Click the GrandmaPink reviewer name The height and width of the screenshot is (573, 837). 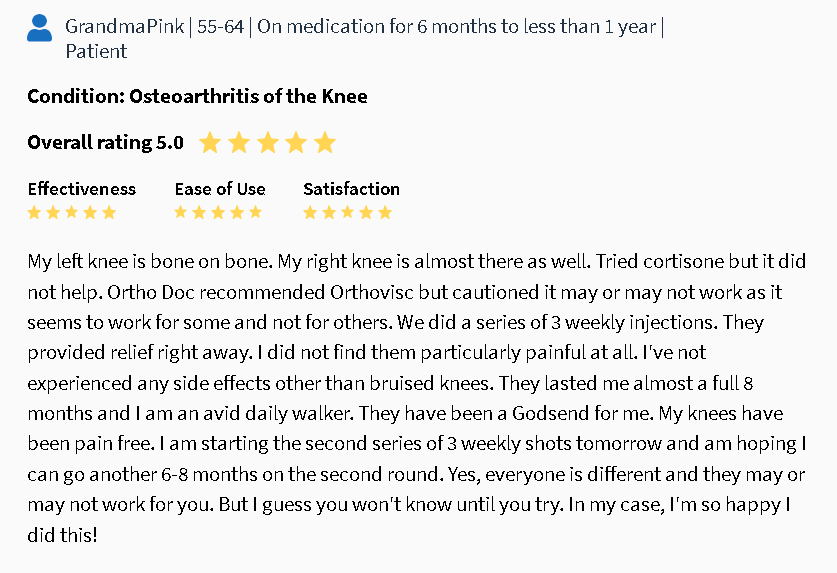tap(124, 26)
